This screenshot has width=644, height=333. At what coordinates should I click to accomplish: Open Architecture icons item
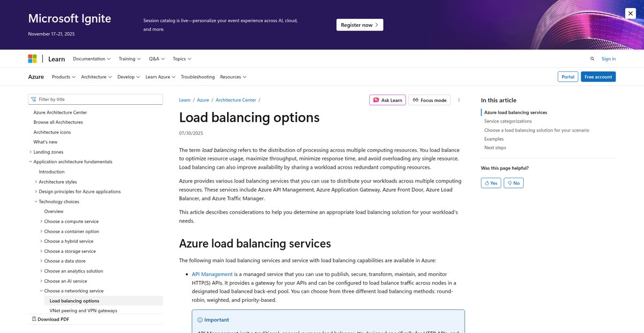[52, 132]
